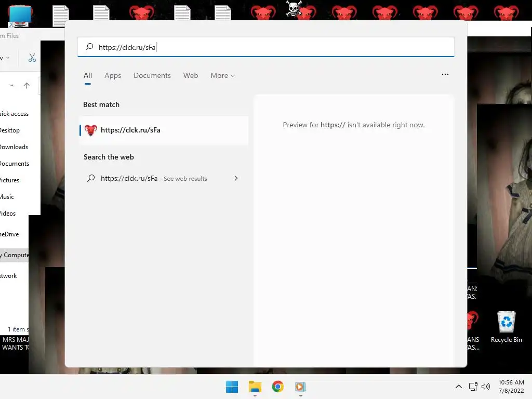Screen dimensions: 532x399
Task: Select the 'MRS MAJ WANTS' desktop item
Action: 16,343
